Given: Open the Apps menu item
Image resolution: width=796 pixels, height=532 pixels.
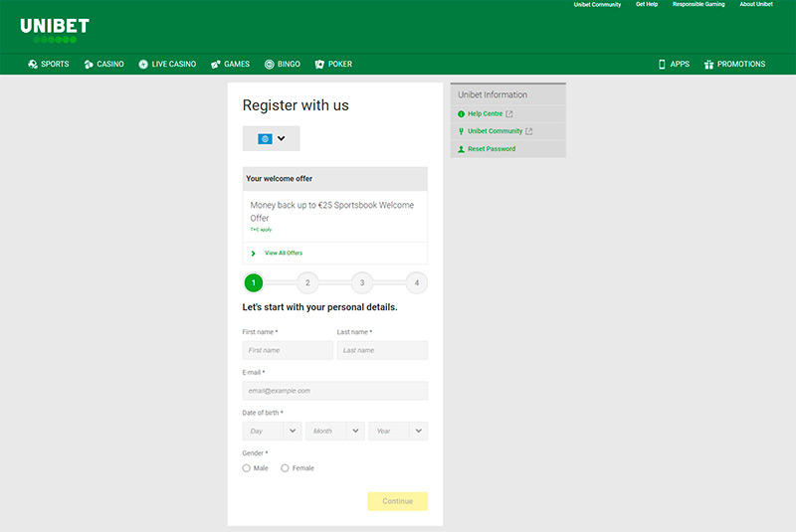Looking at the screenshot, I should (674, 65).
